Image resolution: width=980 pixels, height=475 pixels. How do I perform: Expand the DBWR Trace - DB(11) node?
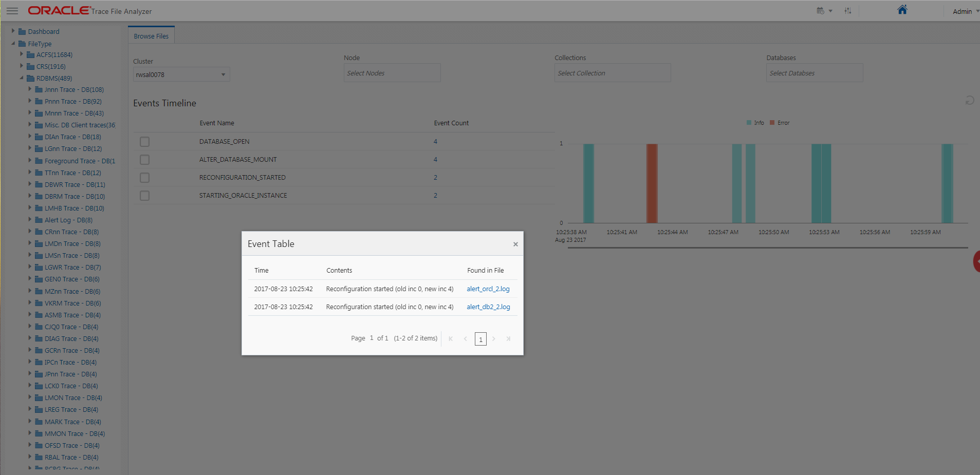coord(29,184)
